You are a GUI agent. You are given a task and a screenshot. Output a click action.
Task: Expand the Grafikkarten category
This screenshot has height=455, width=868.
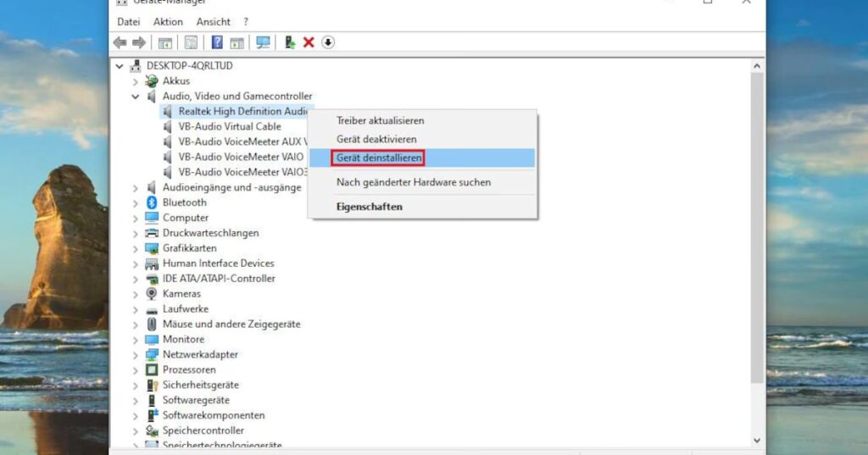[x=136, y=248]
